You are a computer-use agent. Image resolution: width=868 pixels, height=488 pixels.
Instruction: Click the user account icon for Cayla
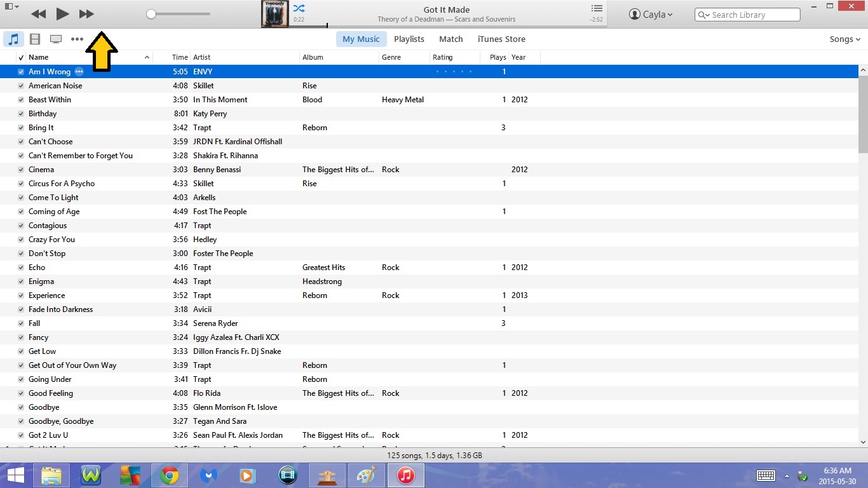(x=635, y=14)
